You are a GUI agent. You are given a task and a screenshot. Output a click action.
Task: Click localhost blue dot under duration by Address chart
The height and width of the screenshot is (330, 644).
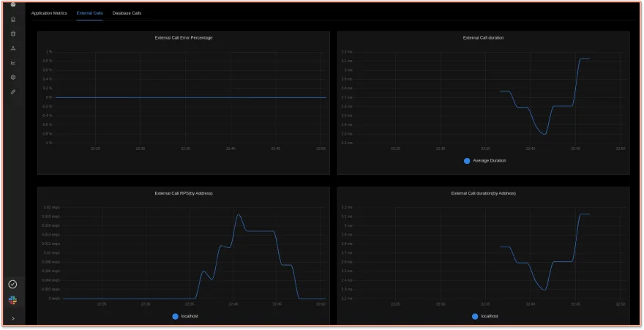tap(475, 316)
